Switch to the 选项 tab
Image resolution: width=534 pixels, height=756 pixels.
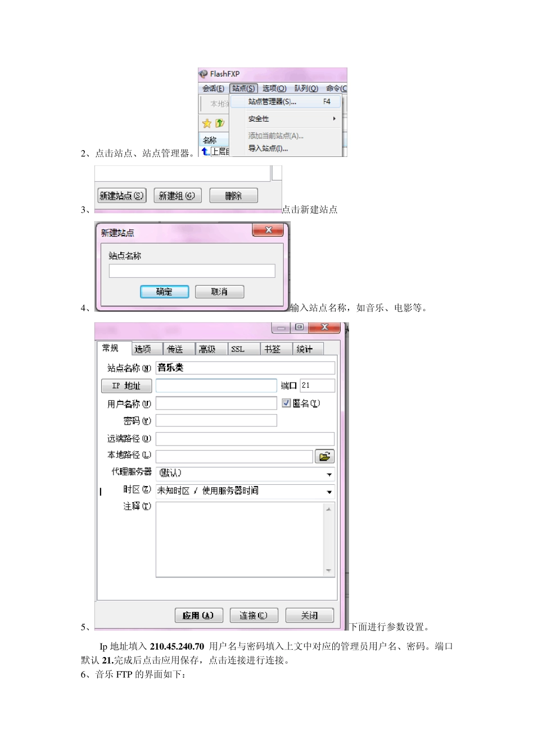[x=147, y=349]
